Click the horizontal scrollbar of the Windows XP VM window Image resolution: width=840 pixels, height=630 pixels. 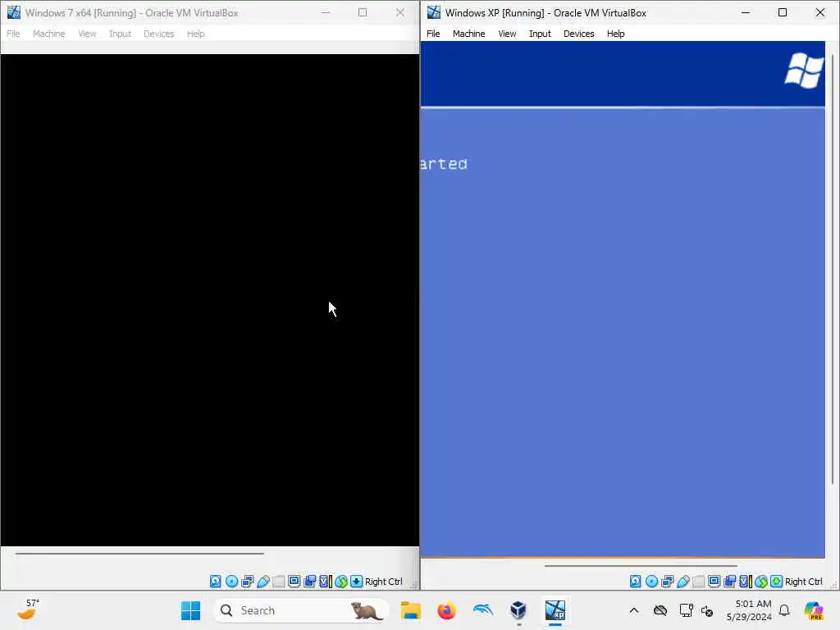click(x=641, y=566)
